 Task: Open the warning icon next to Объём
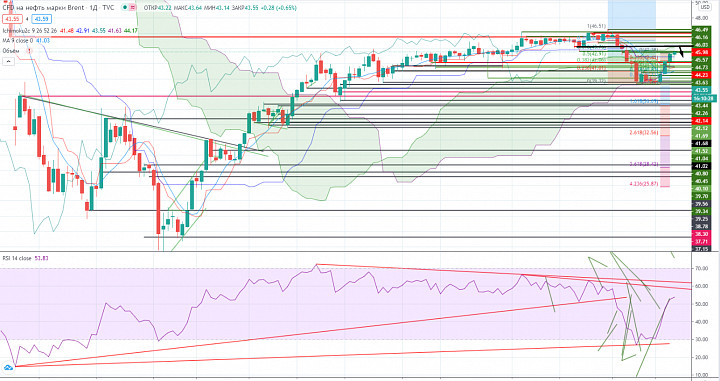(30, 50)
